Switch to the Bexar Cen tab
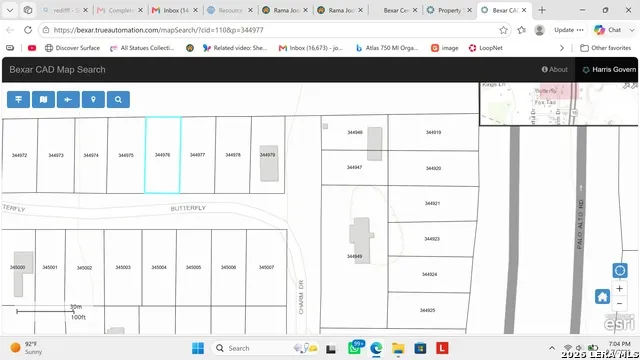 click(395, 10)
